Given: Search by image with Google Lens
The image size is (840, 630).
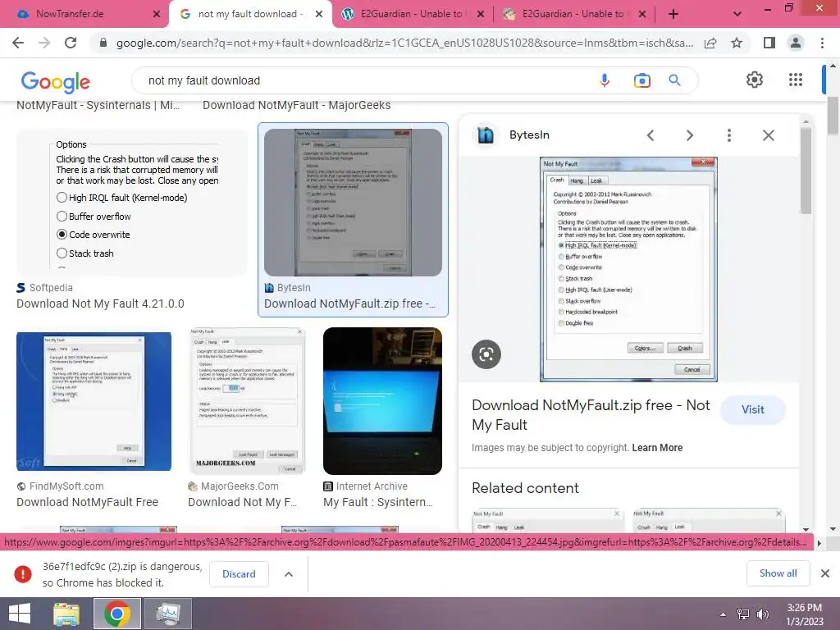Looking at the screenshot, I should tap(641, 80).
